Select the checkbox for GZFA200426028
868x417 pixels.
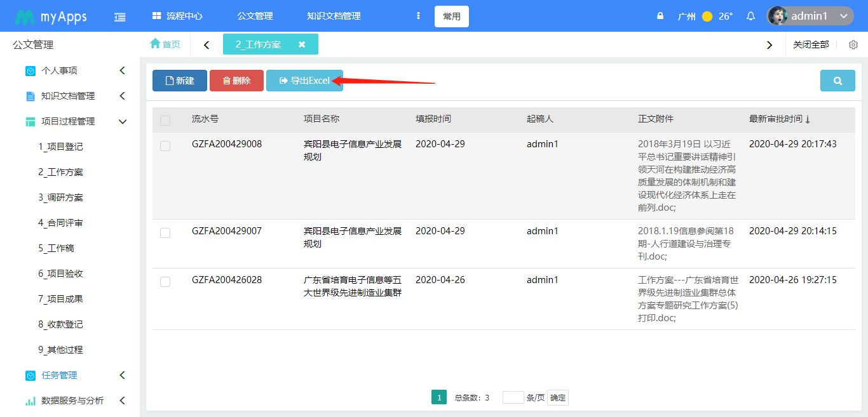tap(165, 282)
